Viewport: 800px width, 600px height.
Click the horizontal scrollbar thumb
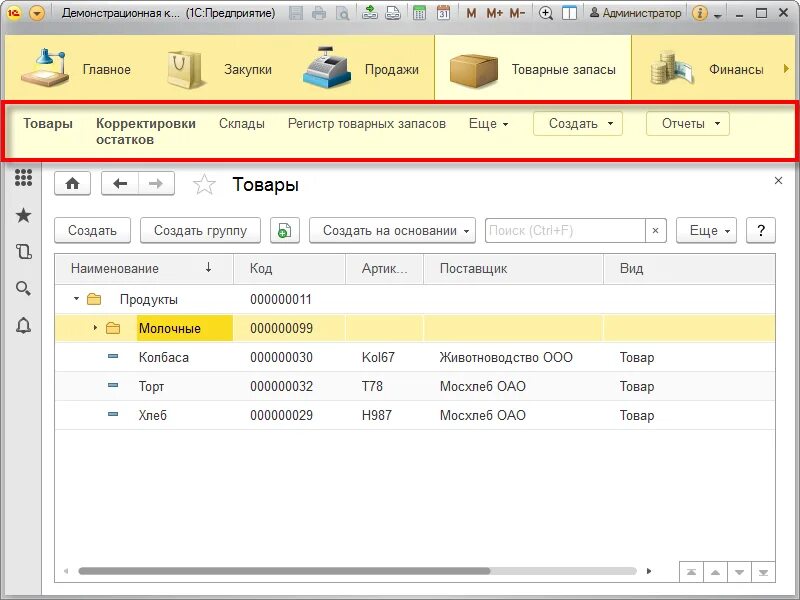click(x=284, y=571)
